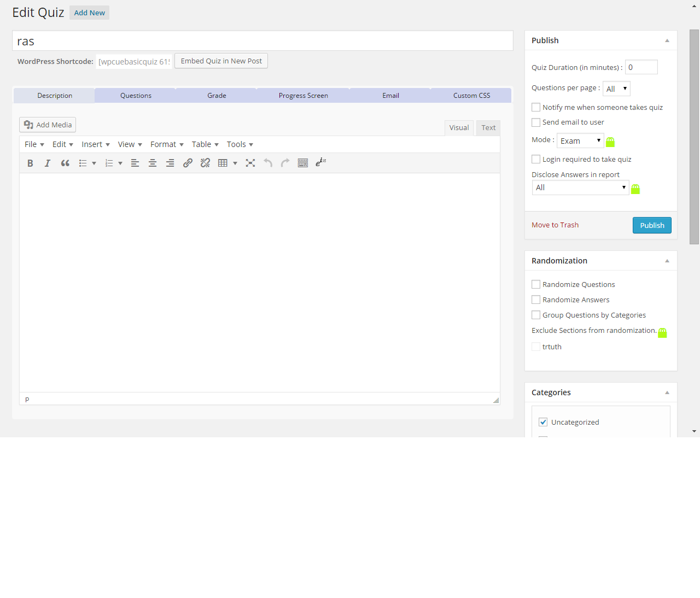Switch to the Questions tab
The width and height of the screenshot is (700, 598).
pos(136,95)
